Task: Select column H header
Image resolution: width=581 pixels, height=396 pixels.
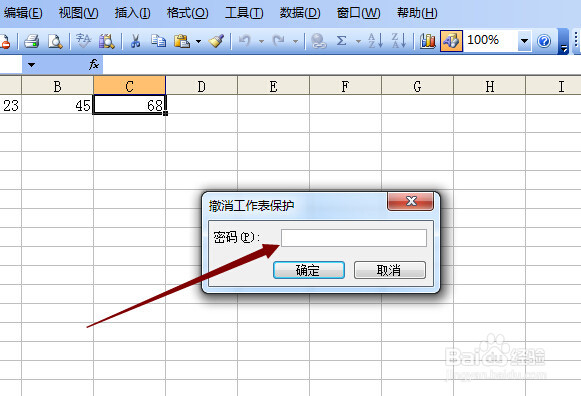Action: pyautogui.click(x=489, y=86)
